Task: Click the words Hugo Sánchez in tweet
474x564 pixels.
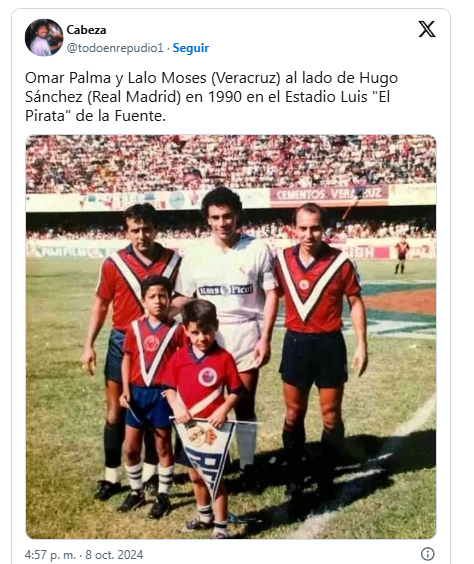Action: point(211,87)
